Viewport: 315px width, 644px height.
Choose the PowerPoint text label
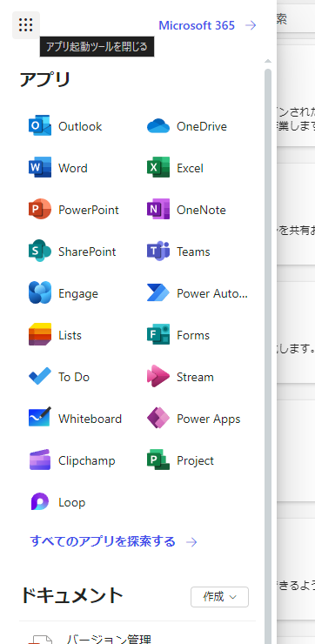click(88, 210)
